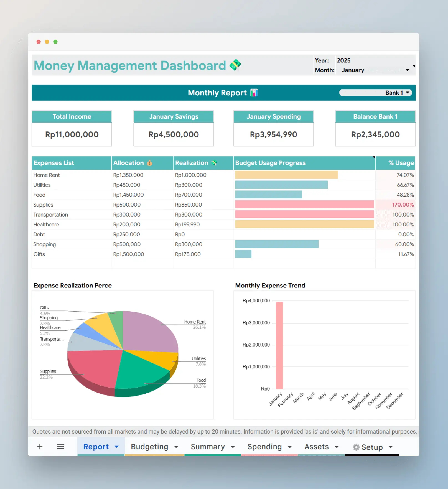
Task: Click the green maximize window dot
Action: pyautogui.click(x=55, y=42)
